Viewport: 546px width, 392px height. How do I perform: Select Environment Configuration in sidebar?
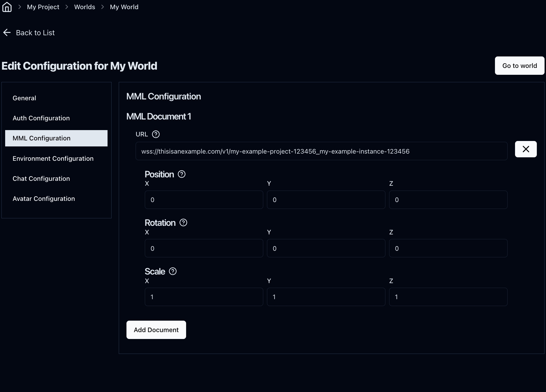coord(53,158)
